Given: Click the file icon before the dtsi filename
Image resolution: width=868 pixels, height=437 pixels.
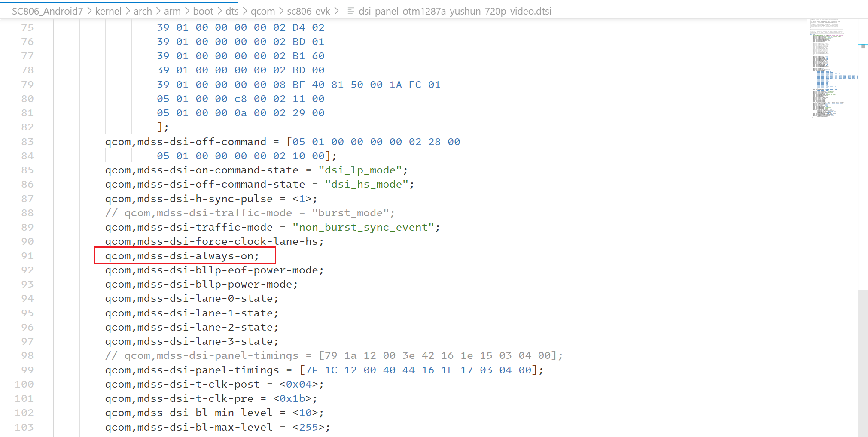Looking at the screenshot, I should tap(351, 11).
